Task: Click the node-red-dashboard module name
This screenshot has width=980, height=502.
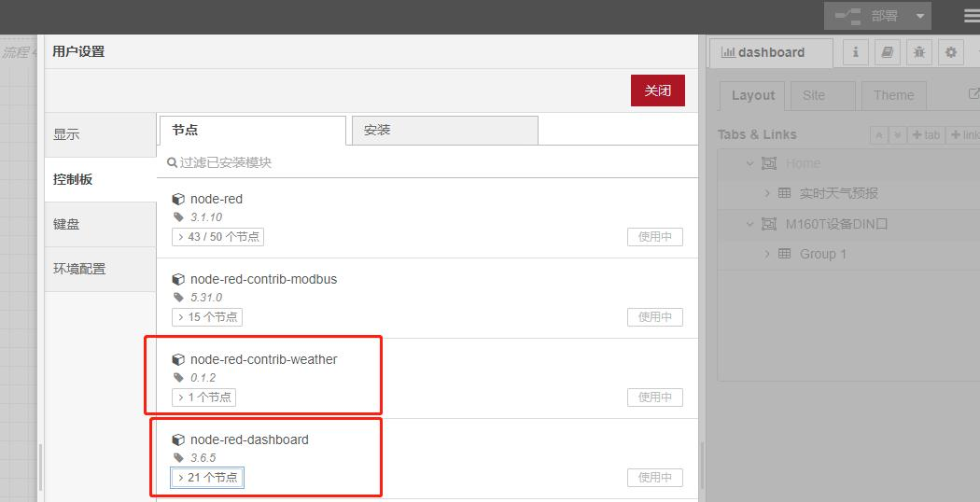Action: (249, 439)
